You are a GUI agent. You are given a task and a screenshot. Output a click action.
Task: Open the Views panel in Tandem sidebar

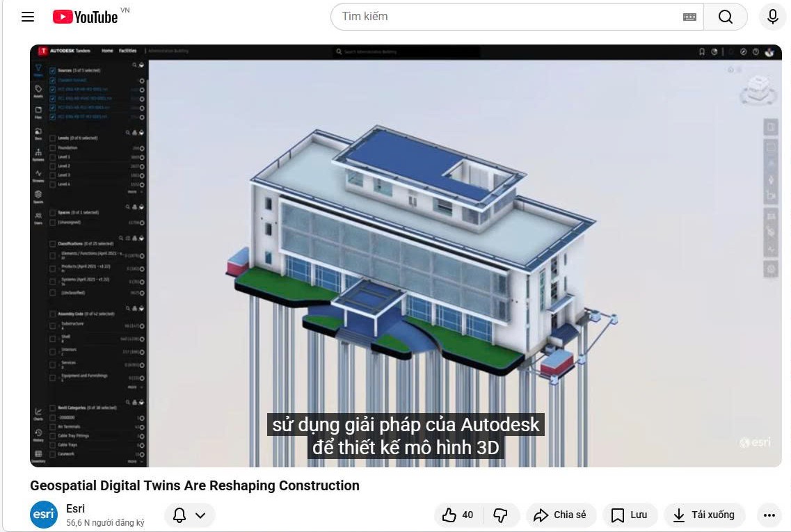(38, 69)
